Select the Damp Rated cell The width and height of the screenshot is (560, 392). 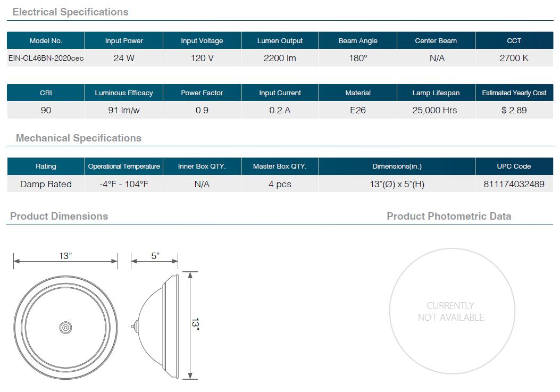pyautogui.click(x=46, y=184)
